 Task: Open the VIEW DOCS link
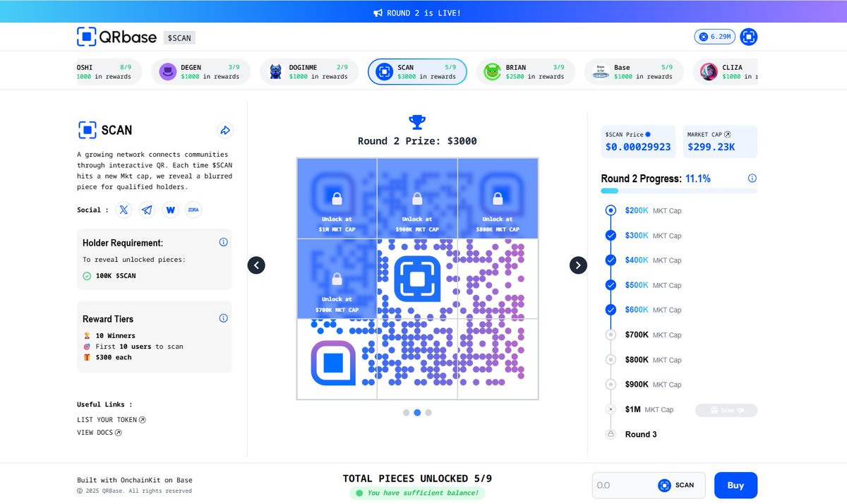click(x=100, y=433)
